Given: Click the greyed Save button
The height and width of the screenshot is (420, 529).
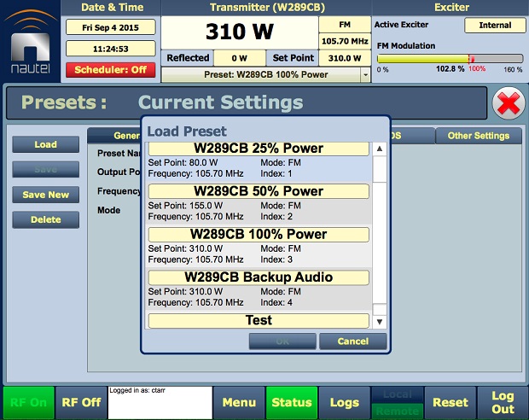Looking at the screenshot, I should pyautogui.click(x=46, y=170).
